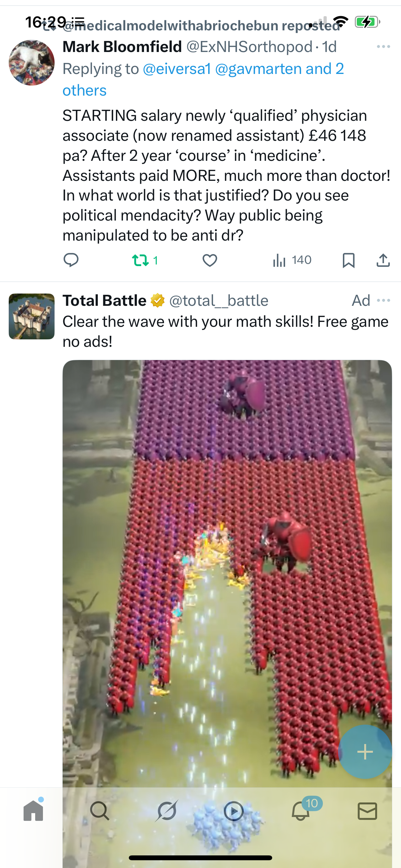
Task: Reply to Mark Bloomfield's tweet
Action: pyautogui.click(x=71, y=260)
